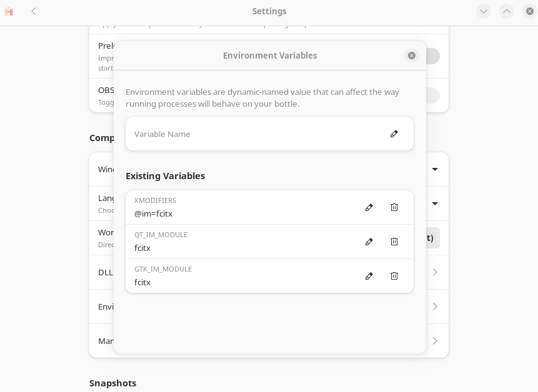
Task: Open the Windows version dropdown
Action: tap(435, 169)
